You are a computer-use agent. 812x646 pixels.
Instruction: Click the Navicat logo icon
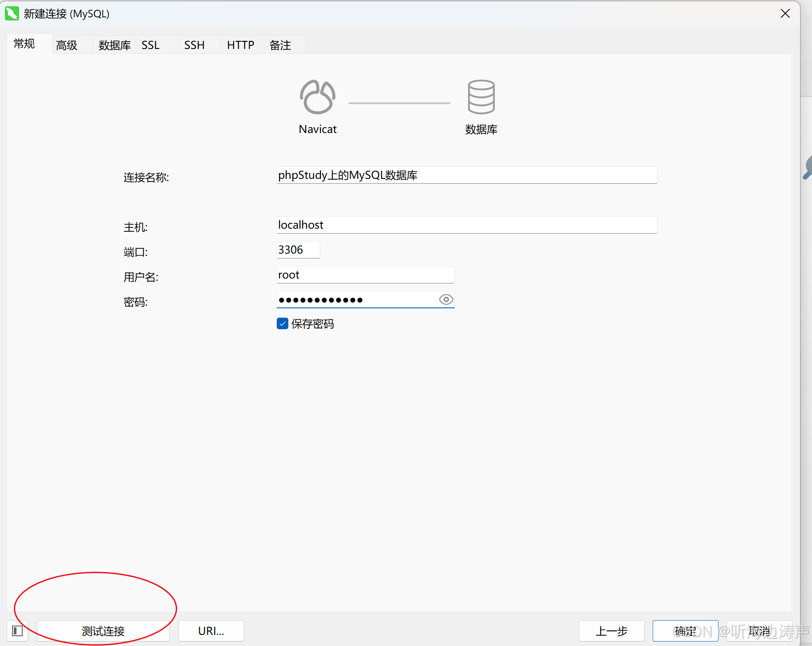tap(318, 97)
